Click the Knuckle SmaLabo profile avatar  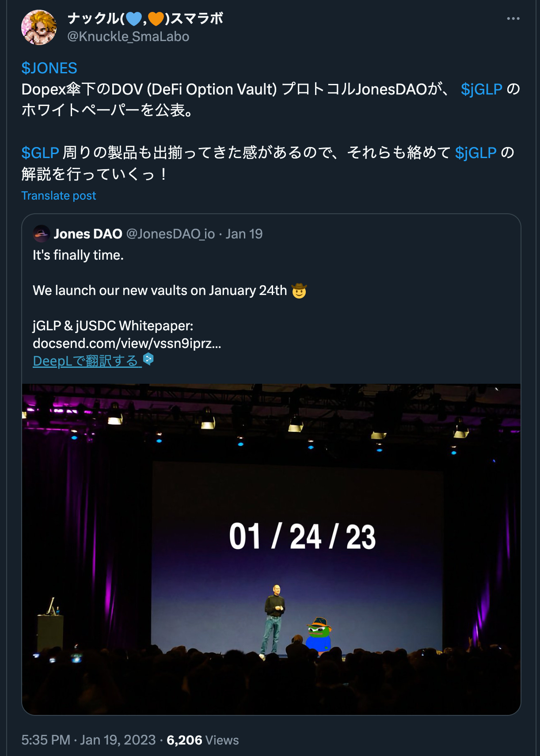click(x=39, y=27)
